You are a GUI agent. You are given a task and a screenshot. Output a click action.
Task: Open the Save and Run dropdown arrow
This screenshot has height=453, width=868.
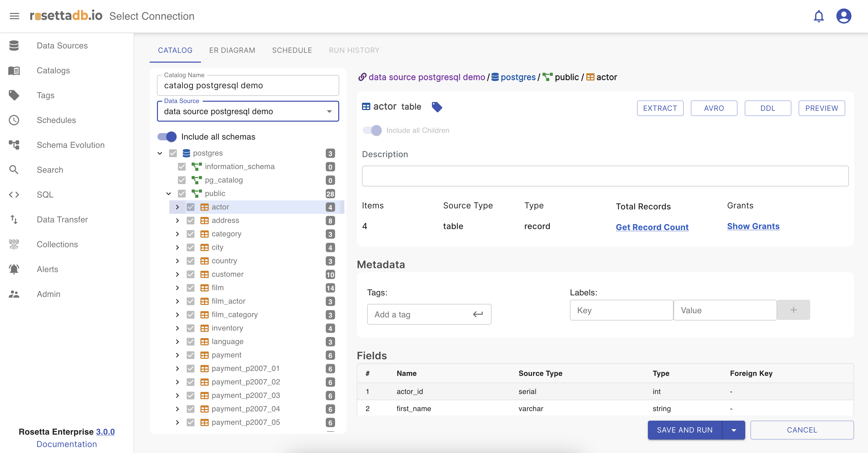tap(734, 430)
